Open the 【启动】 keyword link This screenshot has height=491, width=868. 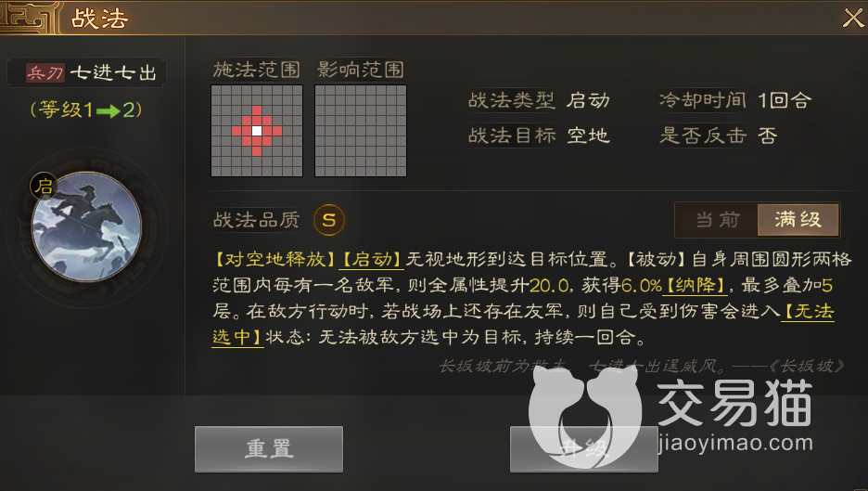pyautogui.click(x=372, y=259)
